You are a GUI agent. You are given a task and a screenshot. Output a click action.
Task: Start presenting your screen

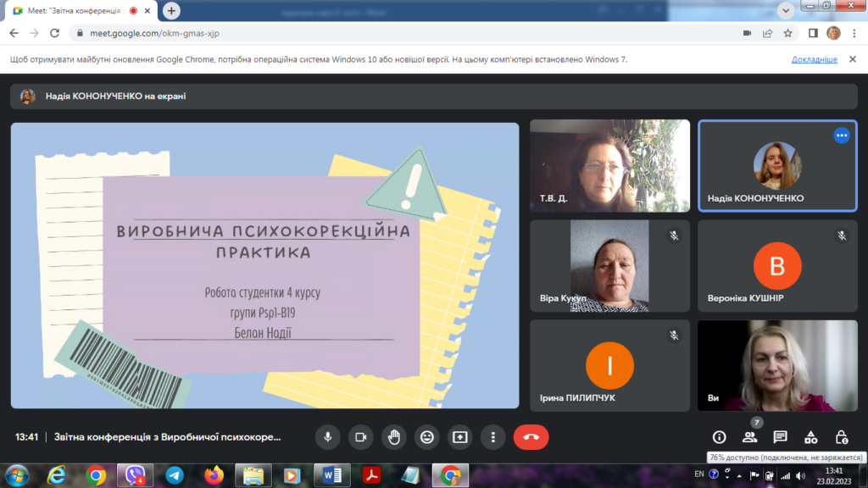click(x=460, y=437)
